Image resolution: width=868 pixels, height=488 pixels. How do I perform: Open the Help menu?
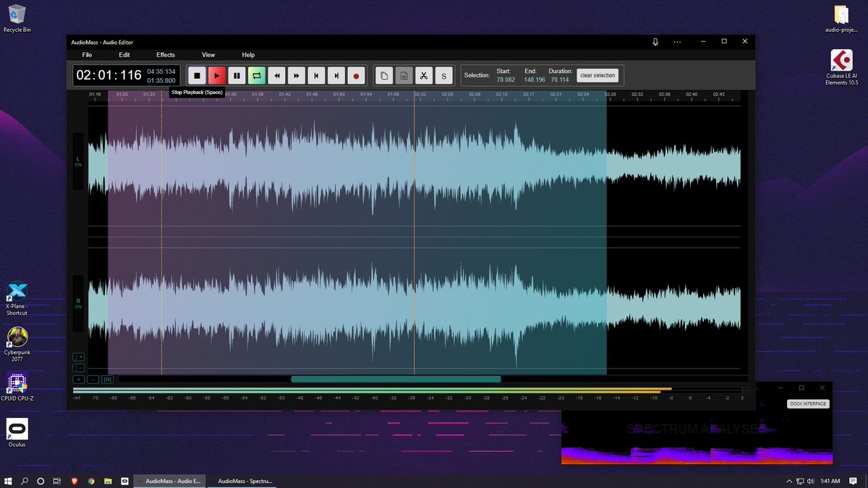coord(248,54)
